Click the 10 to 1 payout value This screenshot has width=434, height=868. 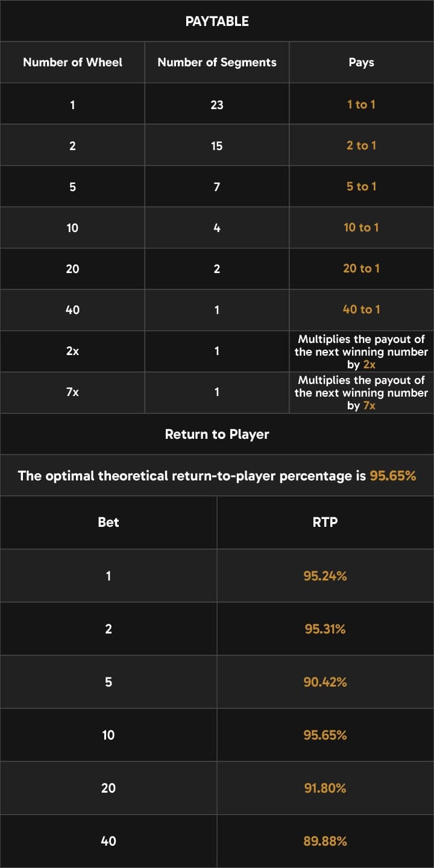tap(362, 227)
